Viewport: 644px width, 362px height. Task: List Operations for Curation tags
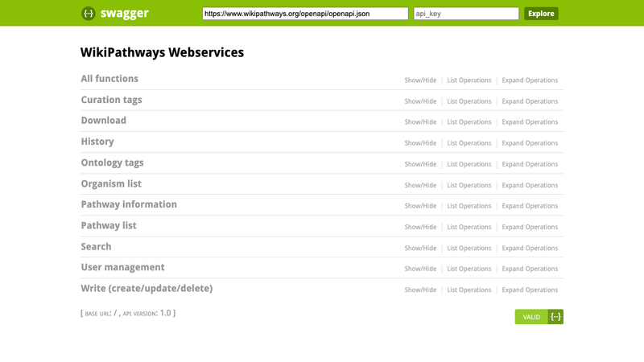469,101
